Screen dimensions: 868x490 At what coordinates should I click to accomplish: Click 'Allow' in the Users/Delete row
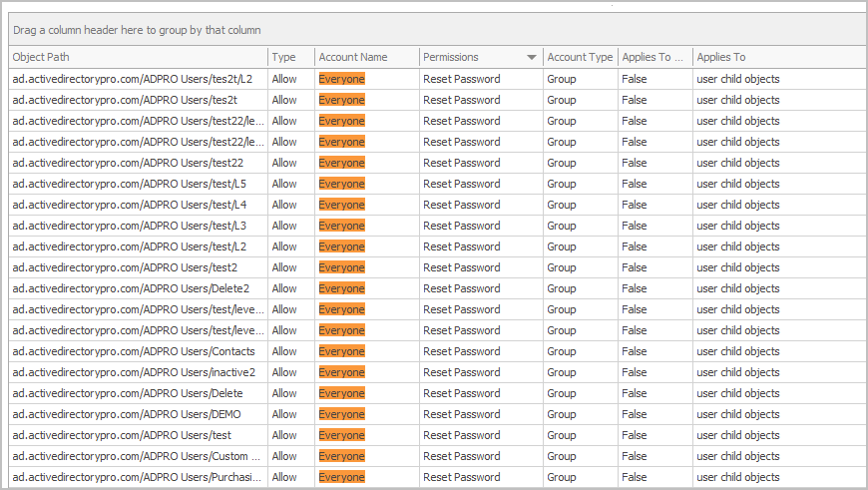pos(284,393)
